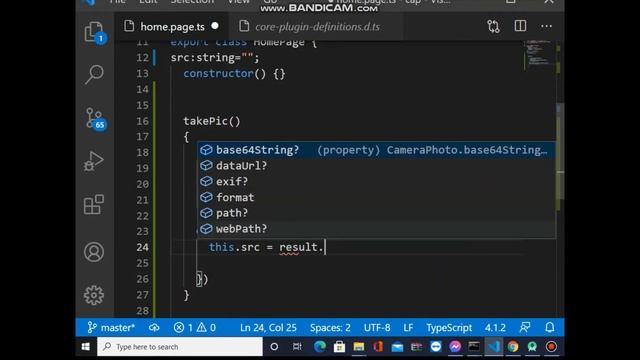The image size is (640, 360).
Task: Open the Bandicam recorder from taskbar
Action: pyautogui.click(x=551, y=347)
